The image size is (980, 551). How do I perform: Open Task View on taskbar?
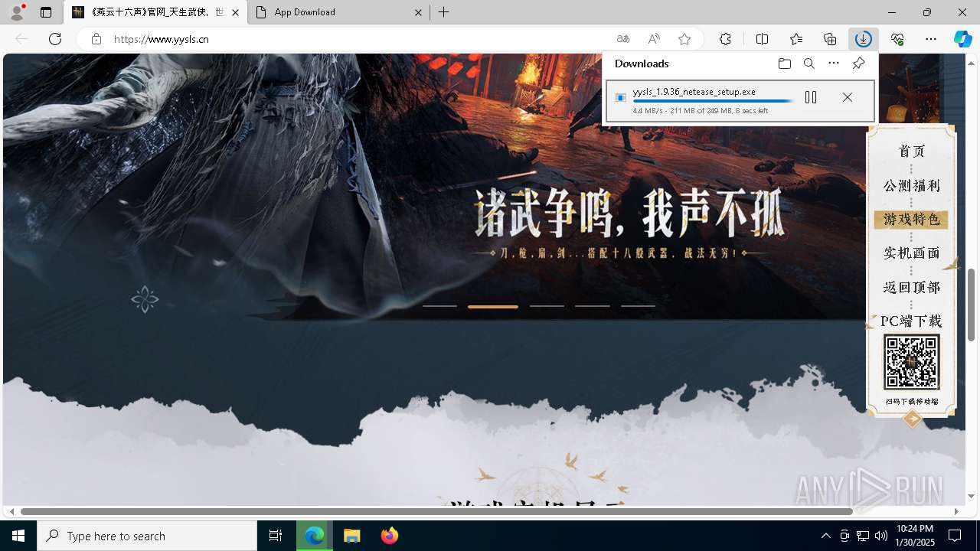pyautogui.click(x=276, y=536)
